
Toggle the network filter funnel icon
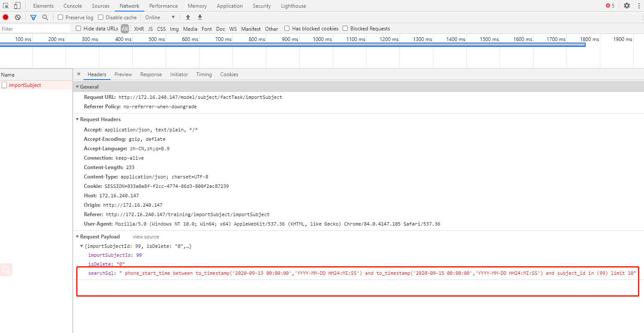point(33,18)
